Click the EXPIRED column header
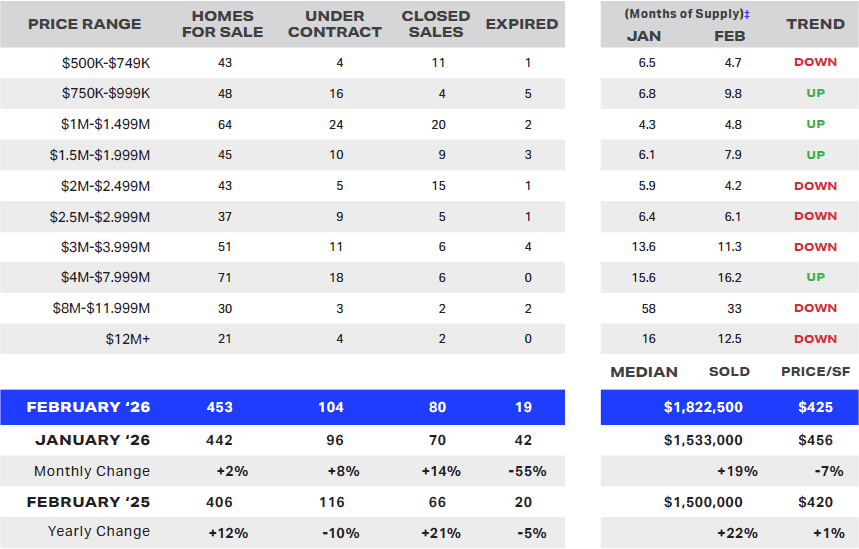Image resolution: width=859 pixels, height=549 pixels. click(522, 24)
